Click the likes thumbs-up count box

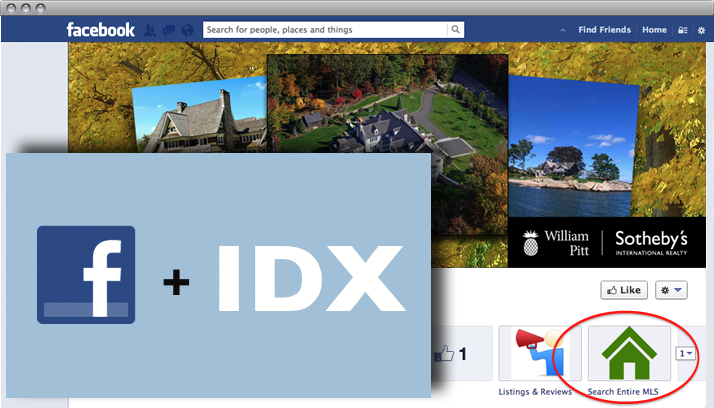[x=461, y=353]
